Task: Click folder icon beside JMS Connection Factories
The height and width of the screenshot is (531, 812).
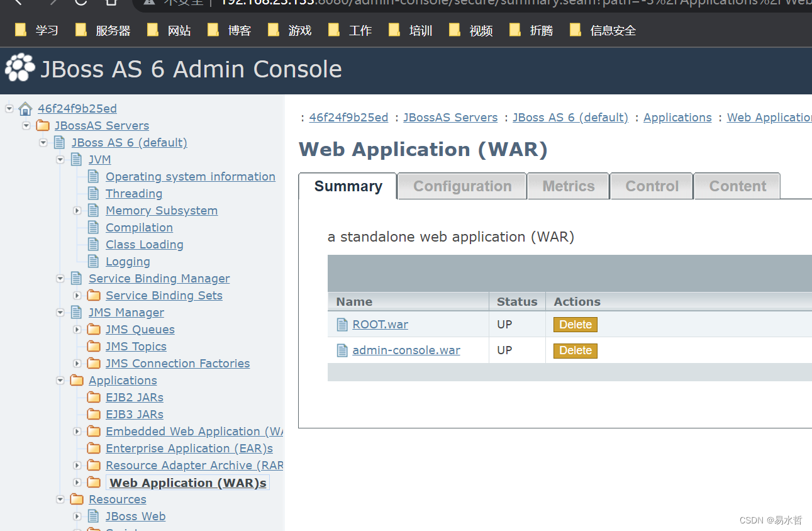Action: pyautogui.click(x=94, y=364)
